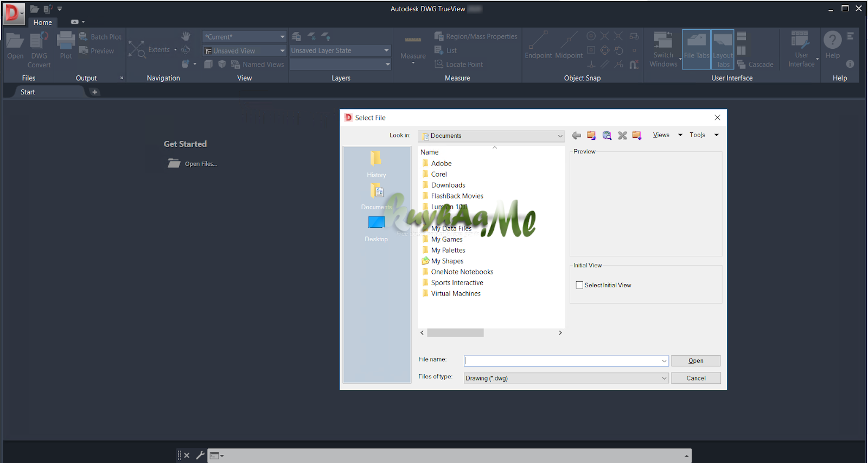Select the Home ribbon tab
The height and width of the screenshot is (463, 868).
[42, 22]
